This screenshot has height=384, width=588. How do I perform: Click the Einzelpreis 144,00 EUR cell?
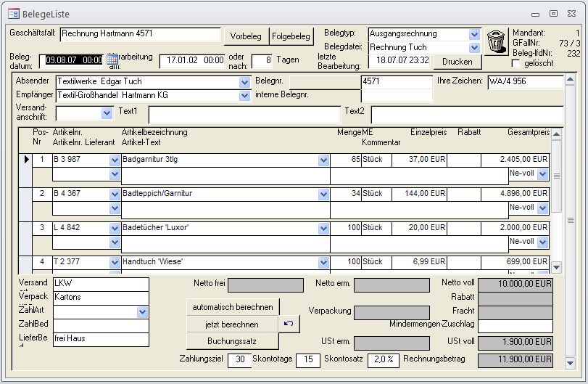point(419,194)
